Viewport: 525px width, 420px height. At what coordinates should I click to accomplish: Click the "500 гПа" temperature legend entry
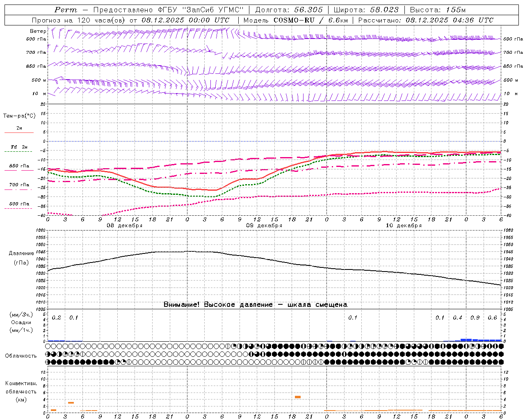pos(19,204)
